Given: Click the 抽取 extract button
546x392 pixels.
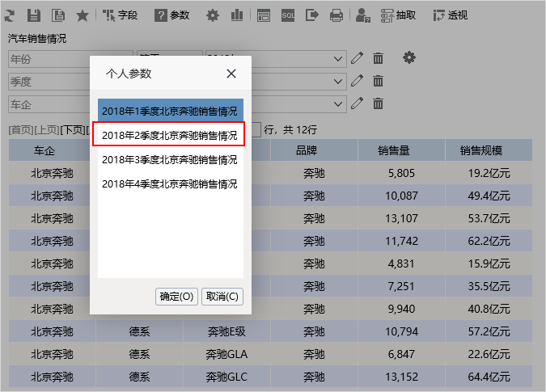Looking at the screenshot, I should 398,15.
